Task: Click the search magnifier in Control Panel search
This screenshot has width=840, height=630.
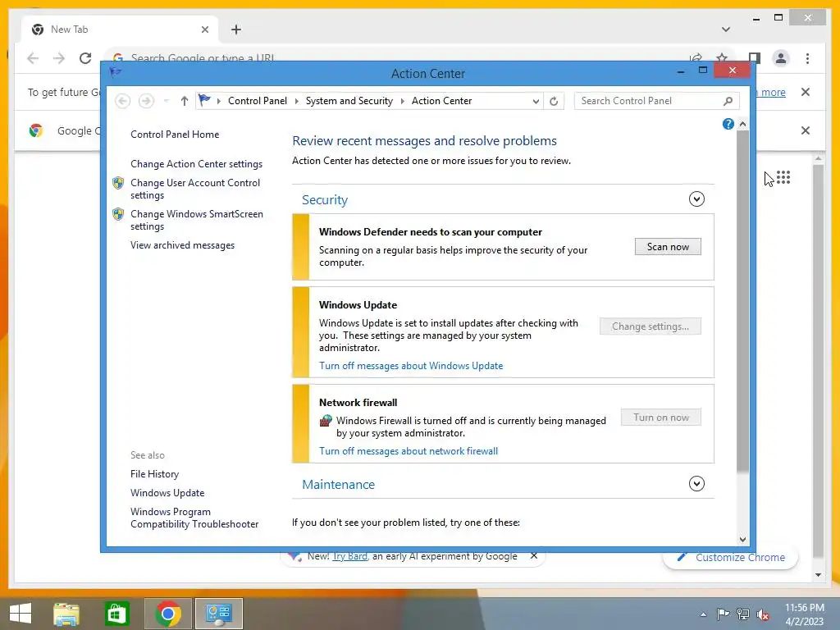Action: point(728,101)
